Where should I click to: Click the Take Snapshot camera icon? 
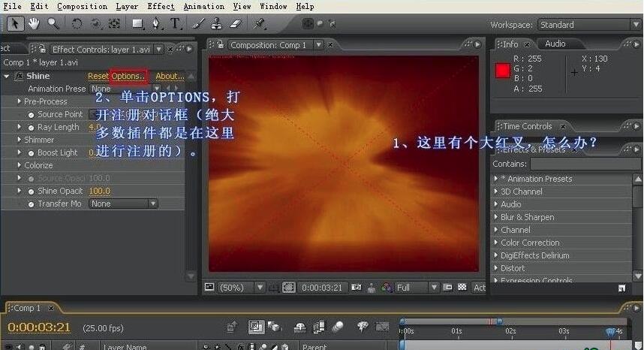(356, 288)
